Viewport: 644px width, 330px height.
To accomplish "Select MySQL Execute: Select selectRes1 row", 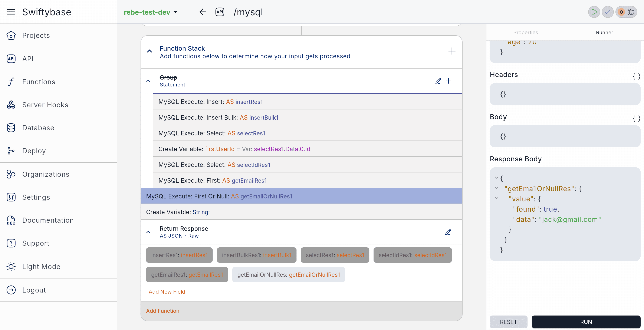I will point(308,133).
